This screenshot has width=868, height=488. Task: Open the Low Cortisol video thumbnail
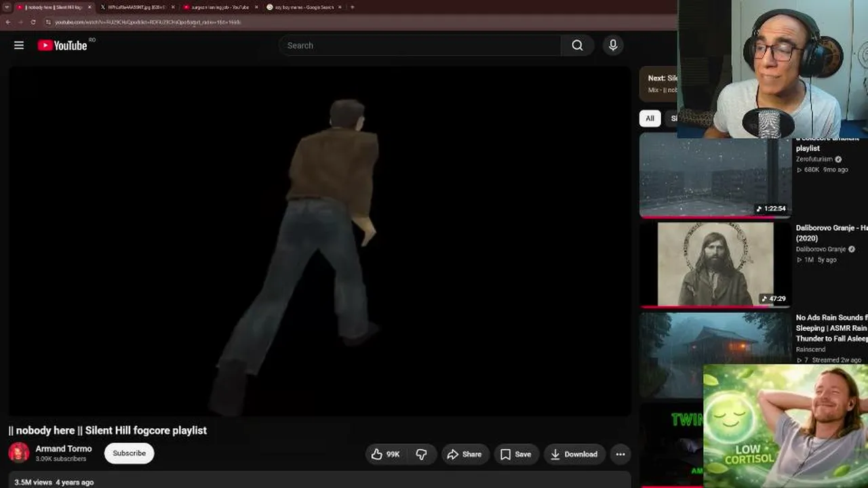pos(786,426)
